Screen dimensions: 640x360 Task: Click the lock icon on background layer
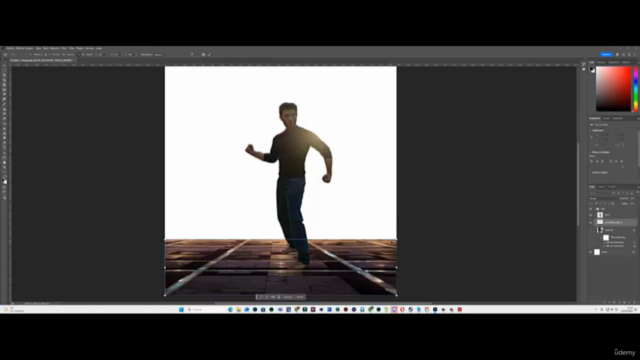[x=633, y=252]
